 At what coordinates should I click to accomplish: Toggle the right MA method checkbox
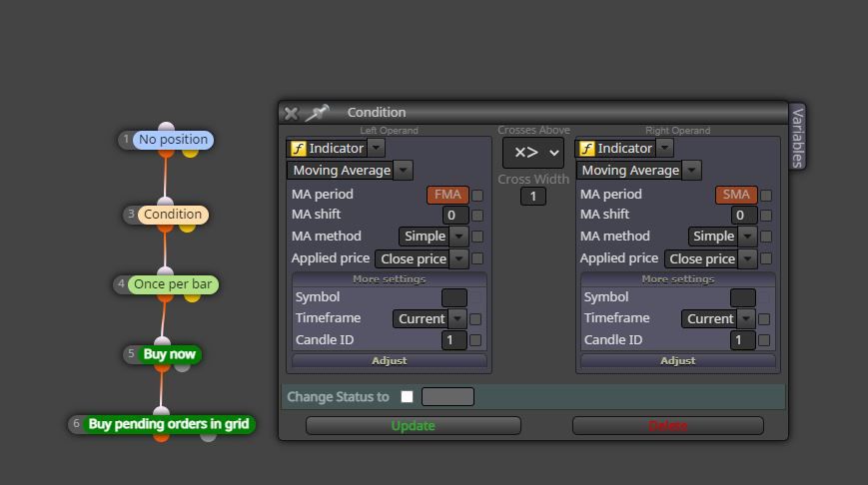[766, 237]
